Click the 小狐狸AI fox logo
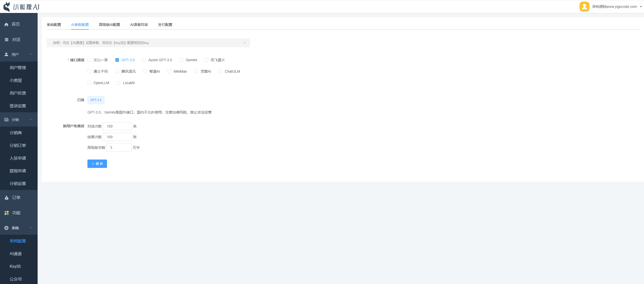This screenshot has height=284, width=644. click(x=7, y=7)
